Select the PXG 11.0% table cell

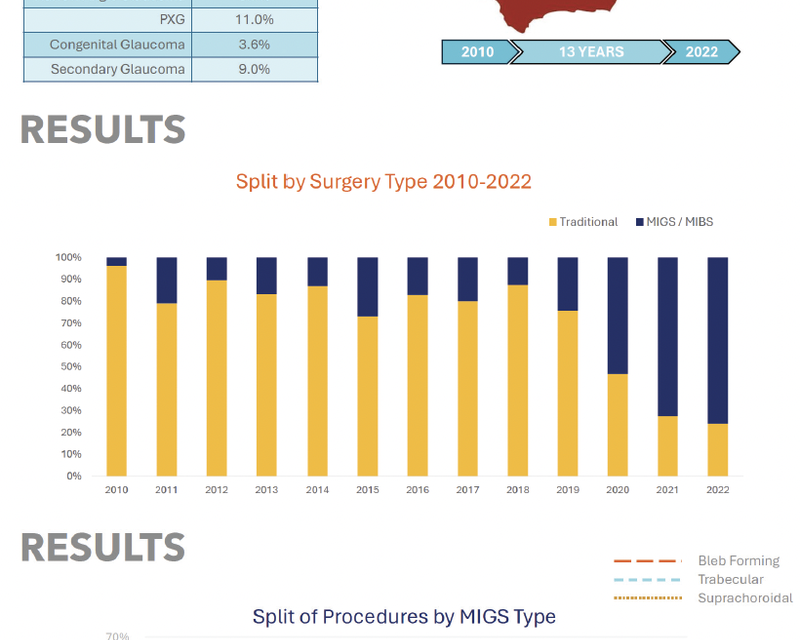[x=254, y=20]
